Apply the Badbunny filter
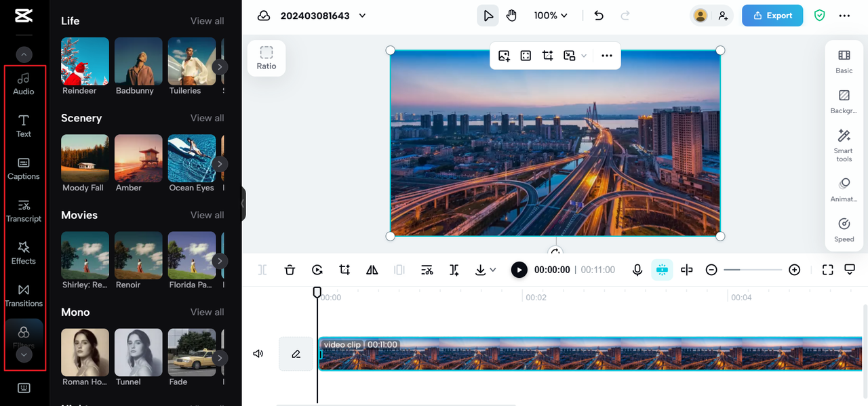868x406 pixels. 138,66
